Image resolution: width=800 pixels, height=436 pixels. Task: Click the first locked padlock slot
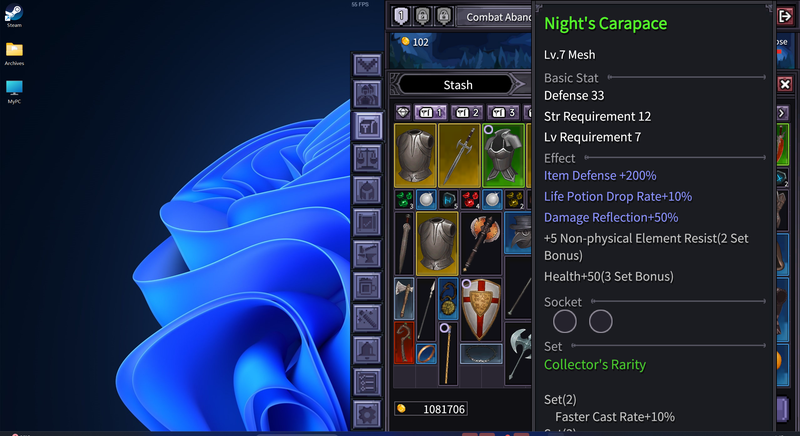pyautogui.click(x=422, y=16)
